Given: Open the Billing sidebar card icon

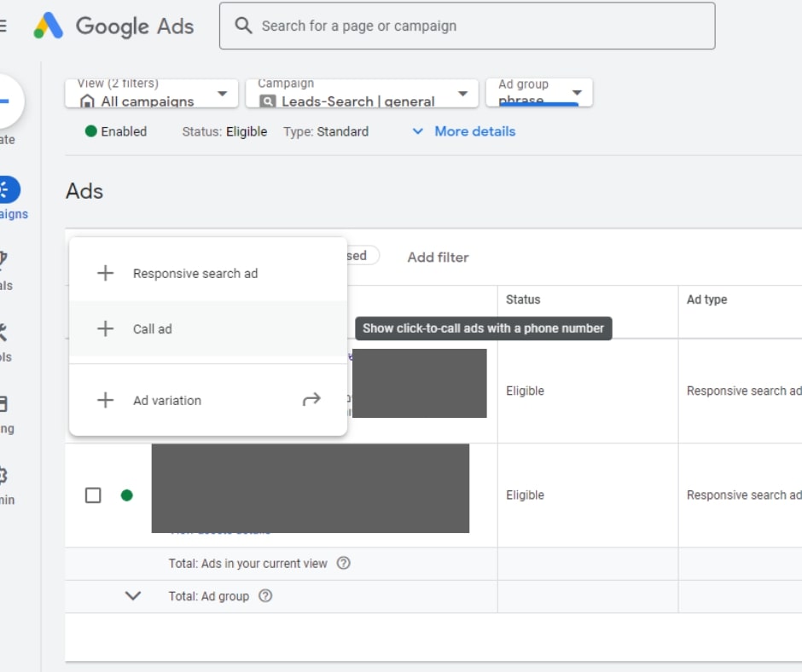Looking at the screenshot, I should 3,403.
